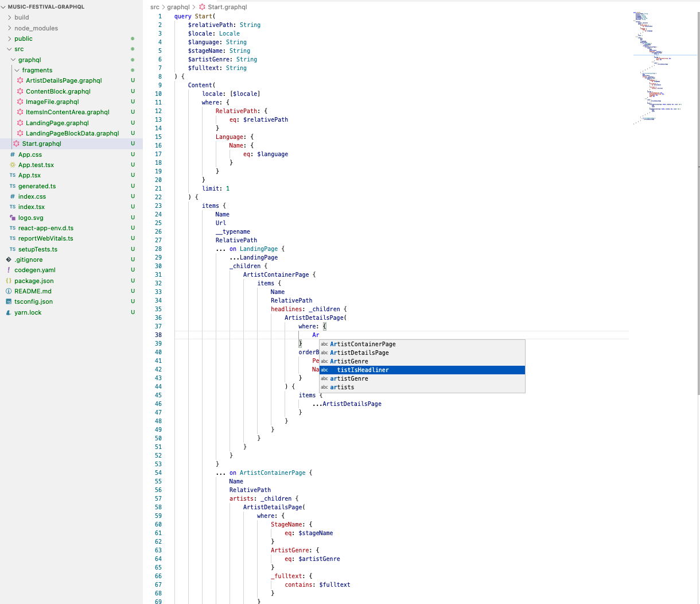Viewport: 700px width, 604px height.
Task: Select ArtistContainerPage from the autocomplete list
Action: click(363, 344)
